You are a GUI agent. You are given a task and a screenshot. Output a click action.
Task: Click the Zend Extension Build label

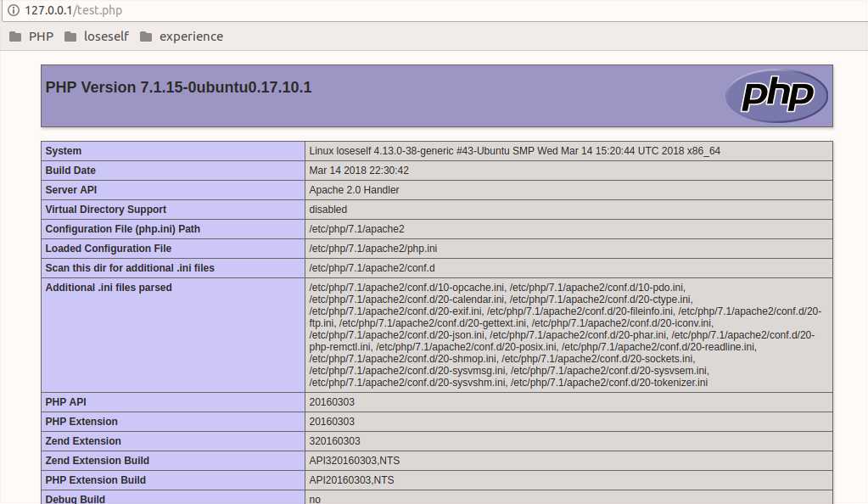tap(97, 460)
